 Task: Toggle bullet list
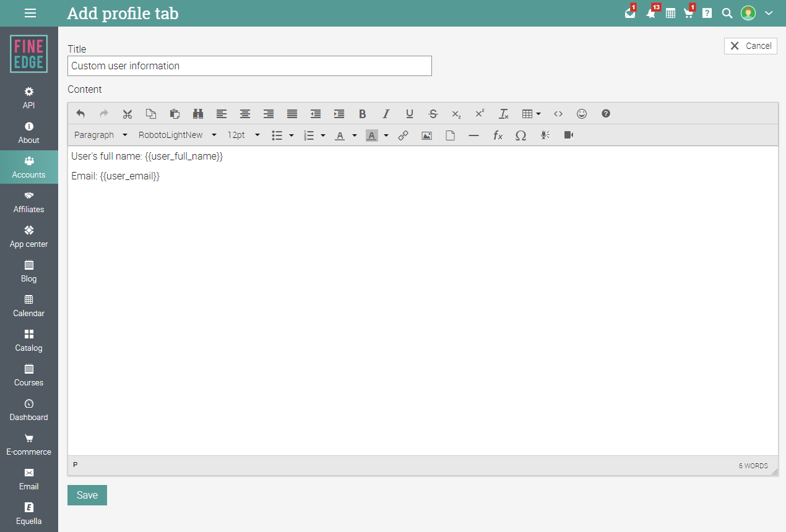(277, 135)
